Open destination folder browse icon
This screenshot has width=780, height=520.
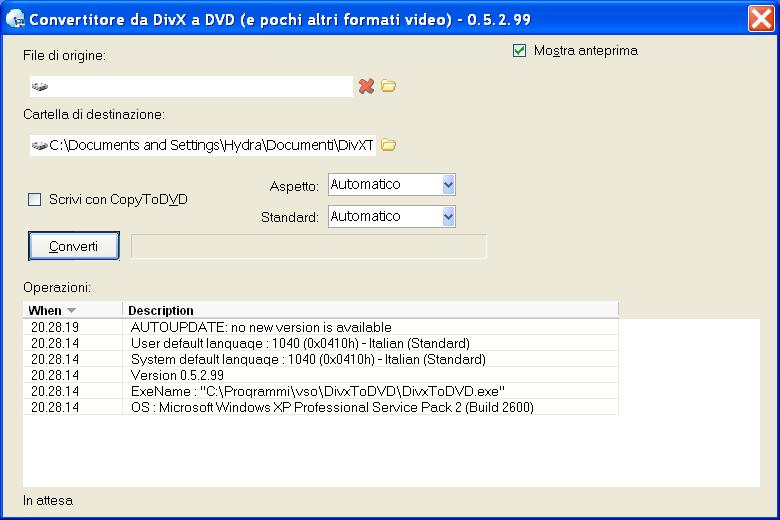point(389,145)
